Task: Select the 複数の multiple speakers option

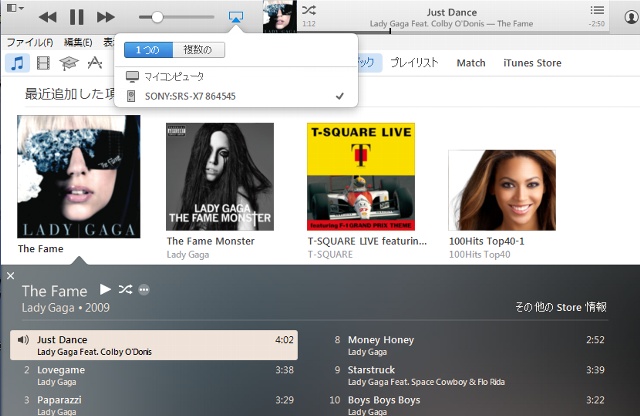Action: (198, 50)
